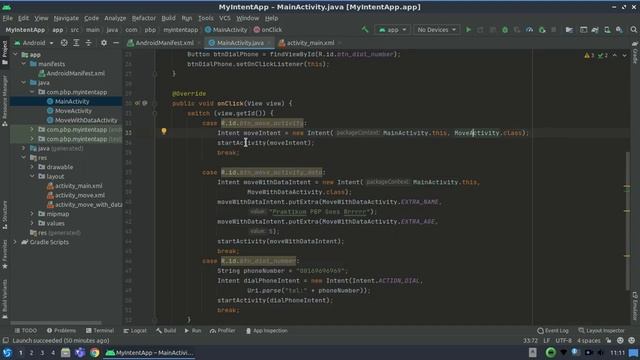
Task: Click the Search Everywhere magnifier icon
Action: pyautogui.click(x=633, y=30)
